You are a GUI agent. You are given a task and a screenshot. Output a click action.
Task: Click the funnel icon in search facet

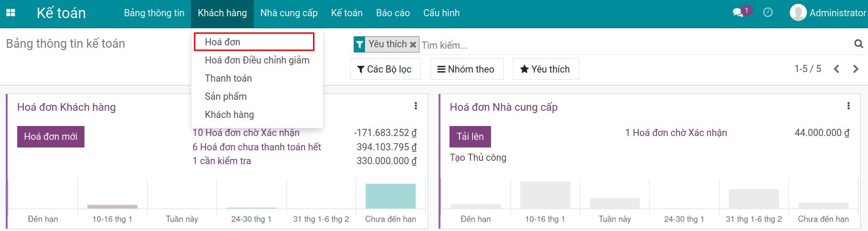tap(359, 44)
